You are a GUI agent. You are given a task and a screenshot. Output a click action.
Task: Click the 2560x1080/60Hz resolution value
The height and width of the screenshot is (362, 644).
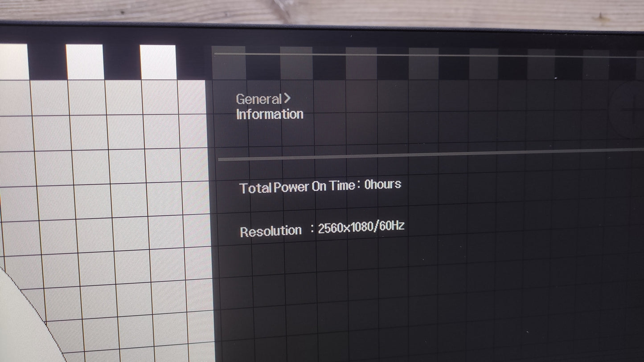[361, 227]
